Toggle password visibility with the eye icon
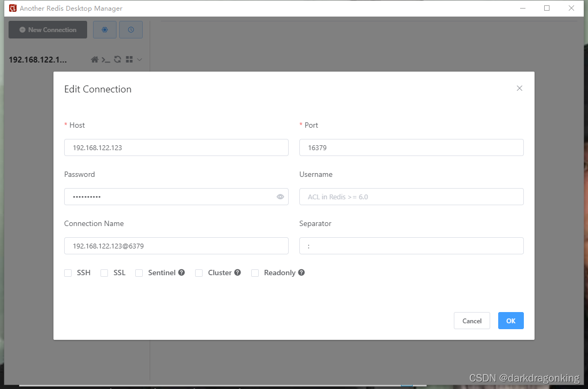588x389 pixels. click(x=280, y=197)
